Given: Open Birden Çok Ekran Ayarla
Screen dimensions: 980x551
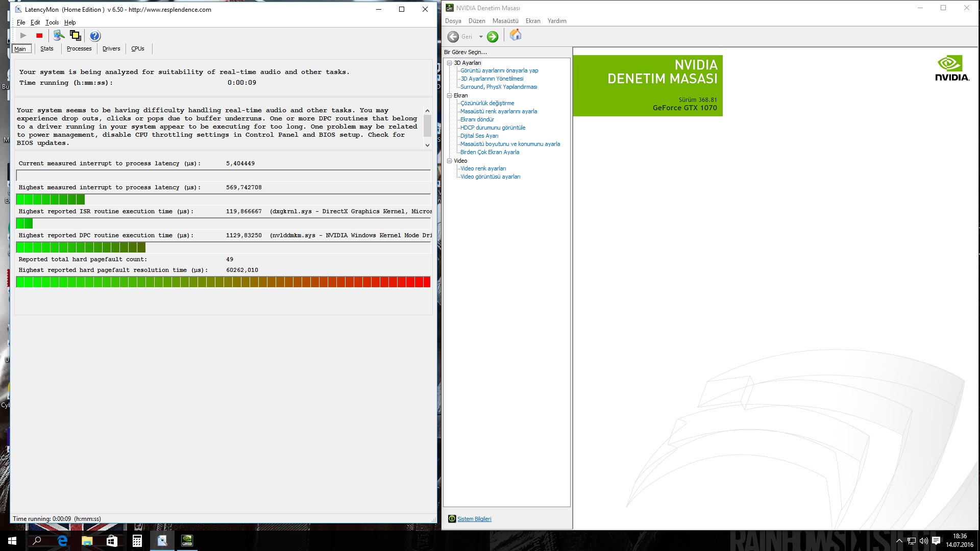Looking at the screenshot, I should click(x=490, y=152).
